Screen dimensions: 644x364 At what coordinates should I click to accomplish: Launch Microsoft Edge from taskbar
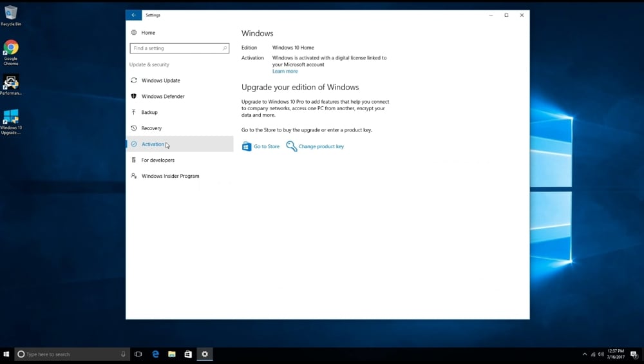coord(155,354)
